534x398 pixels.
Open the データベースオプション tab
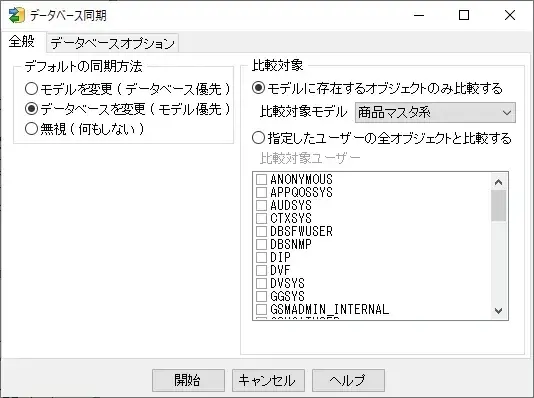point(112,43)
